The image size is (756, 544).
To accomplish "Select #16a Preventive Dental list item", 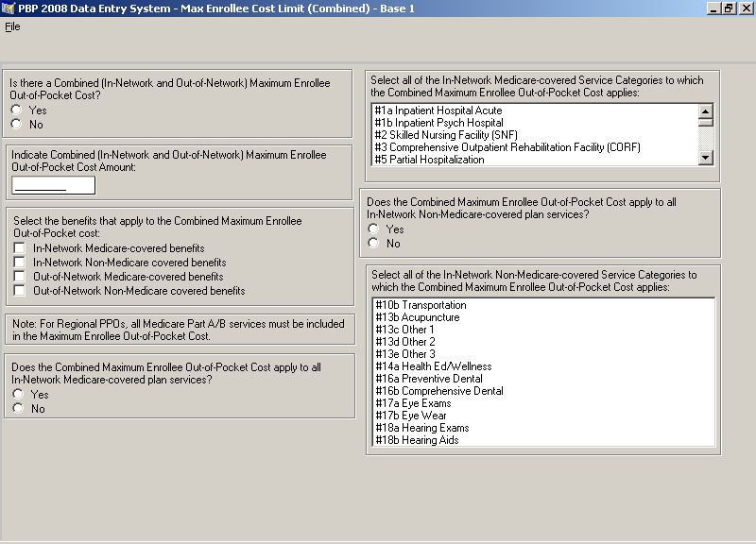I will tap(544, 379).
